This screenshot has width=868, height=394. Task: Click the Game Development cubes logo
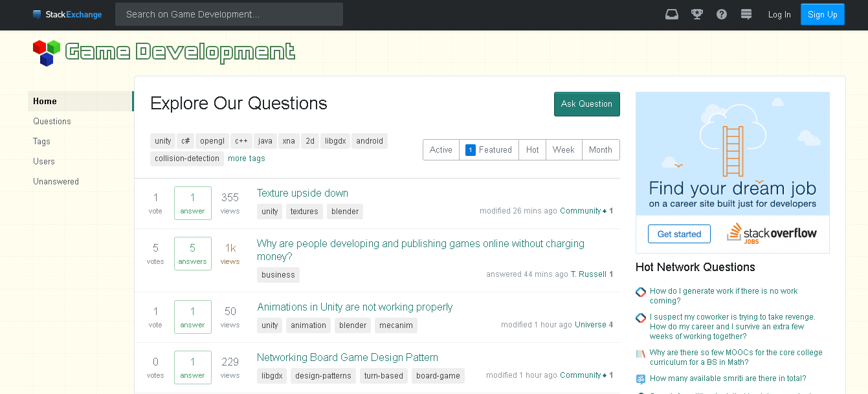47,53
